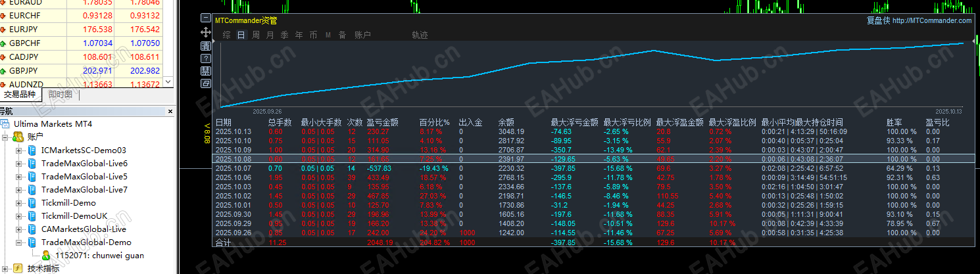Click the restore-window icon below 禁
980x274 pixels.
coord(206,83)
